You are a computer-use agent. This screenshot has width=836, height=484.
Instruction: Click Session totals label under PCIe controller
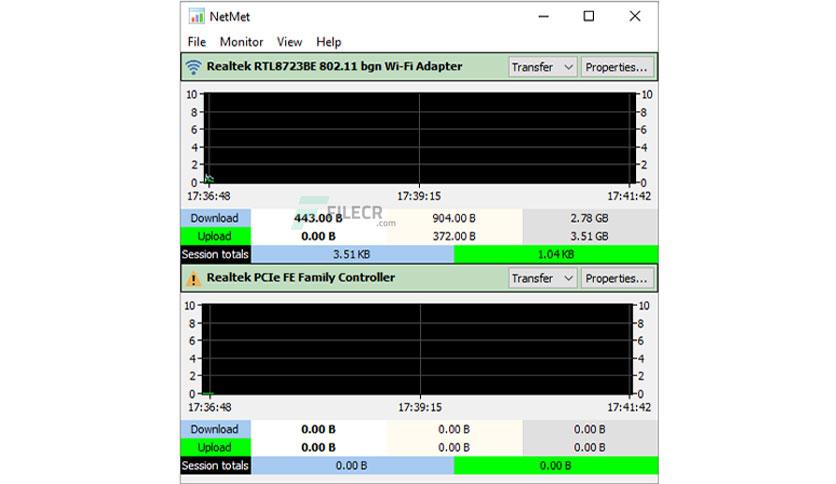215,465
